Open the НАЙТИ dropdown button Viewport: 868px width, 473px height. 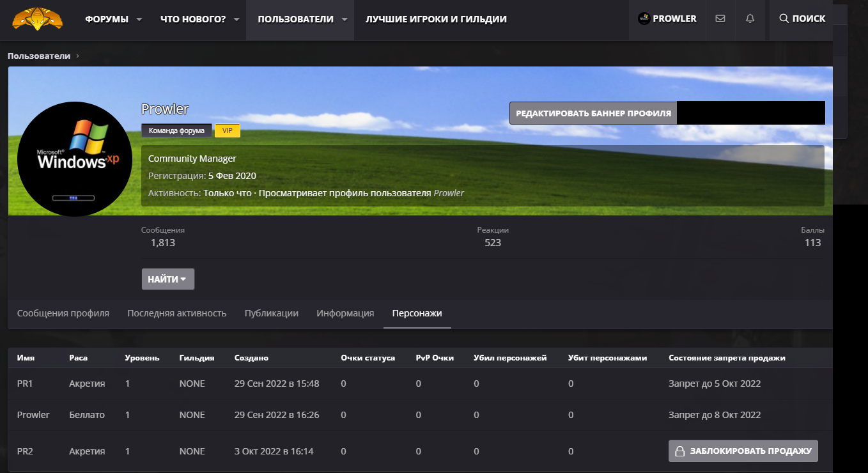tap(167, 279)
